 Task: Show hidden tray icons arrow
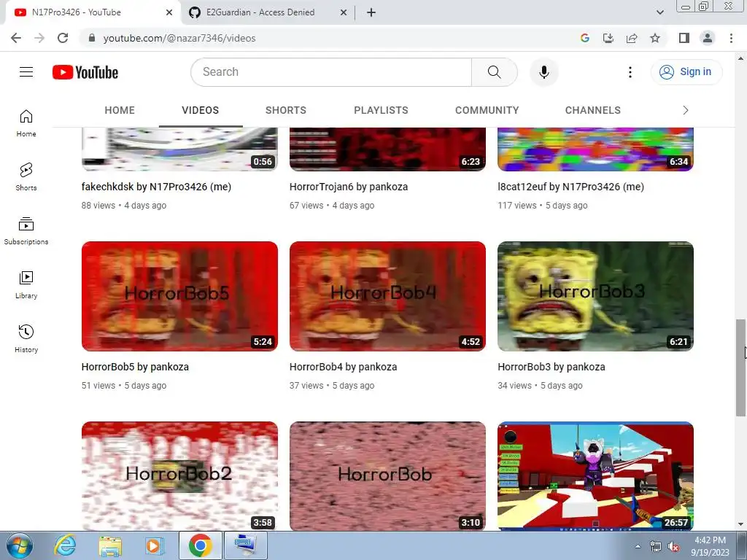coord(638,546)
